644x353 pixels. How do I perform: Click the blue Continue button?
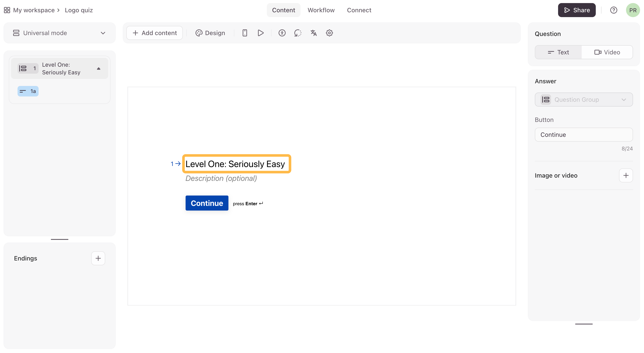click(207, 203)
